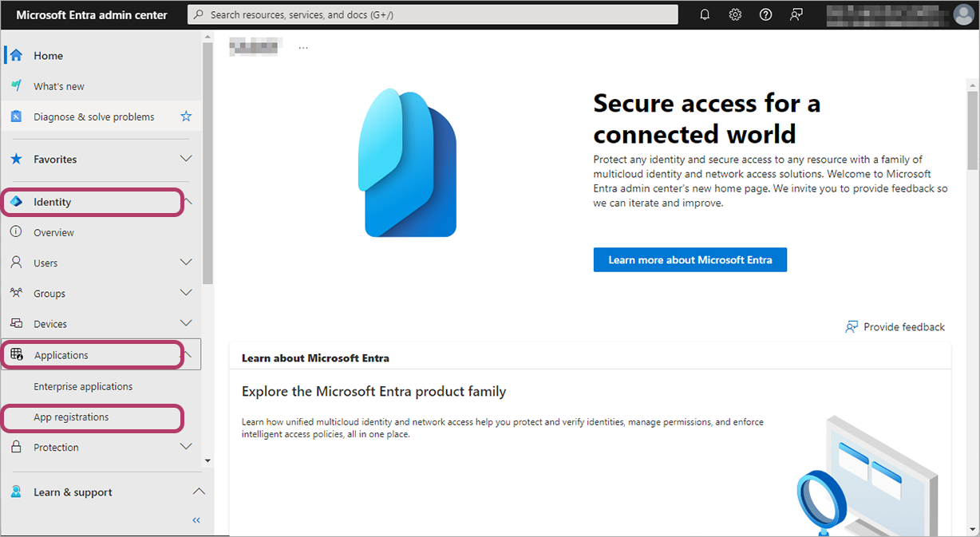
Task: Click the search resources input field
Action: tap(433, 14)
